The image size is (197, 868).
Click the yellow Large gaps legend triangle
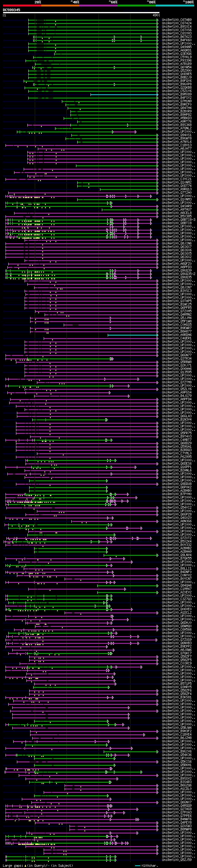coord(26,866)
